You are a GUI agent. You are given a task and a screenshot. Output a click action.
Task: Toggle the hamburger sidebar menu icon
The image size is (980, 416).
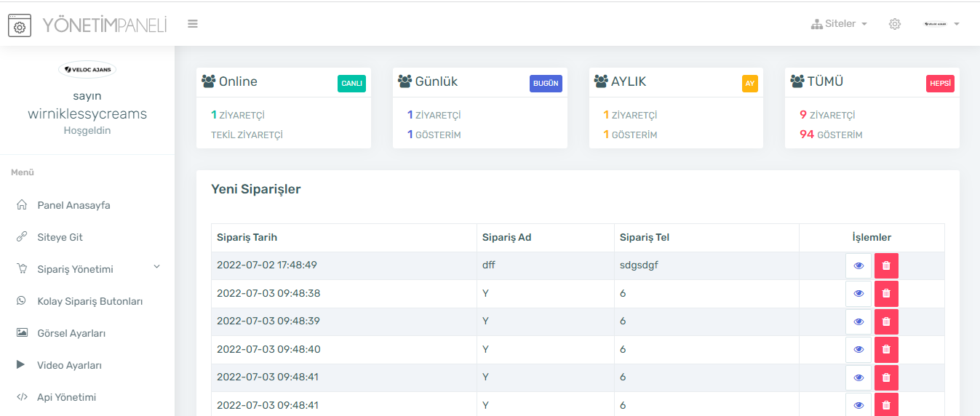(x=193, y=23)
